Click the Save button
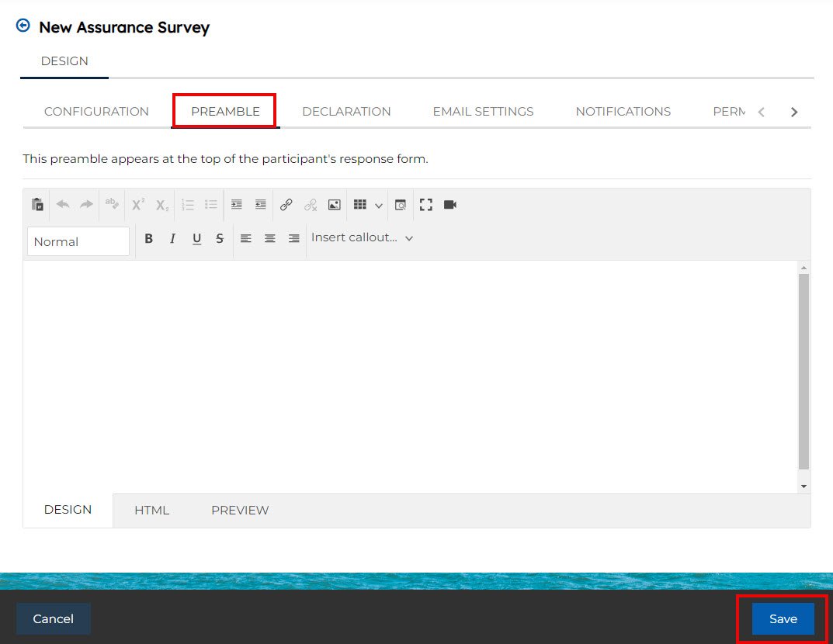The width and height of the screenshot is (833, 644). 783,619
